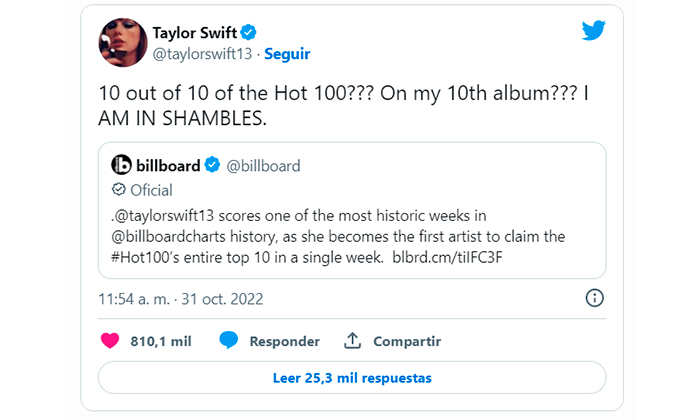Open the blbrd.cm/tiIFC3F link
The image size is (700, 420).
click(x=447, y=258)
